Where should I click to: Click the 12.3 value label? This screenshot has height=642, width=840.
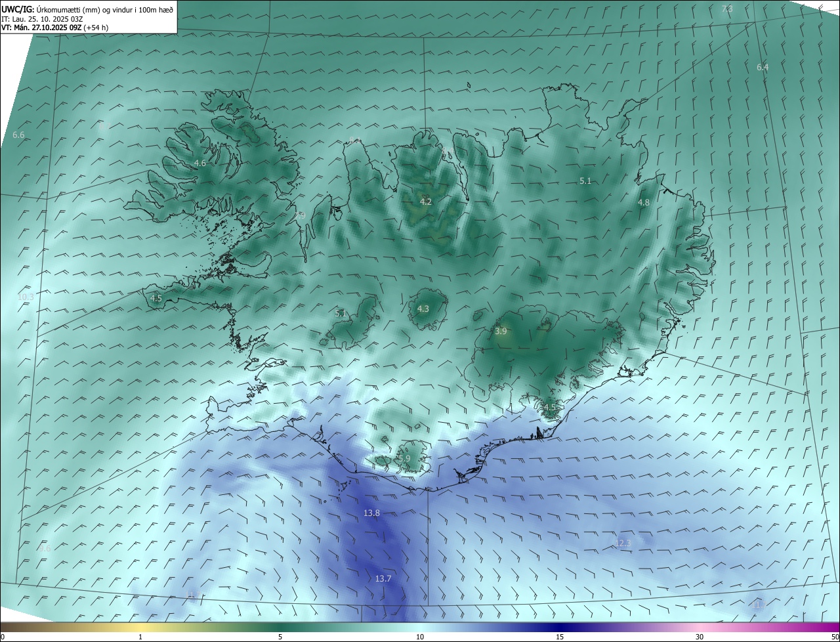[623, 543]
